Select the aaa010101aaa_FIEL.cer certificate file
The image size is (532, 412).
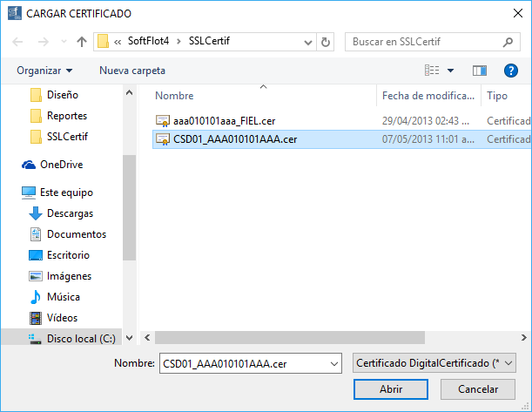(224, 120)
